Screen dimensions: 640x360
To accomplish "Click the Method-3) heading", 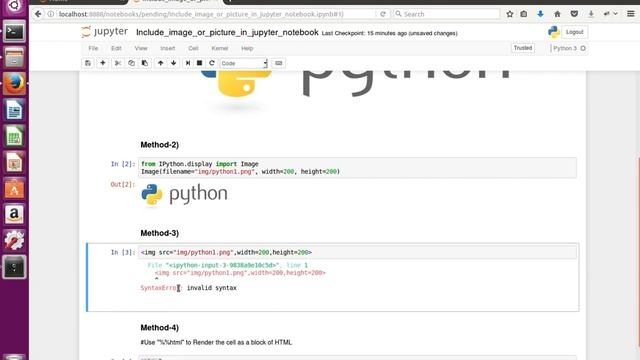I will (x=160, y=233).
